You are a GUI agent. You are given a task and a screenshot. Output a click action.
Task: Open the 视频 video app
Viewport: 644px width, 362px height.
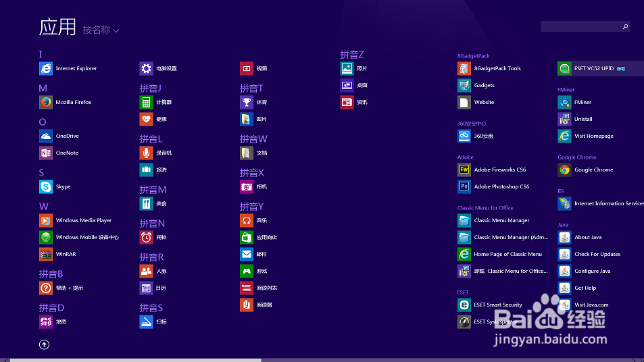click(254, 68)
